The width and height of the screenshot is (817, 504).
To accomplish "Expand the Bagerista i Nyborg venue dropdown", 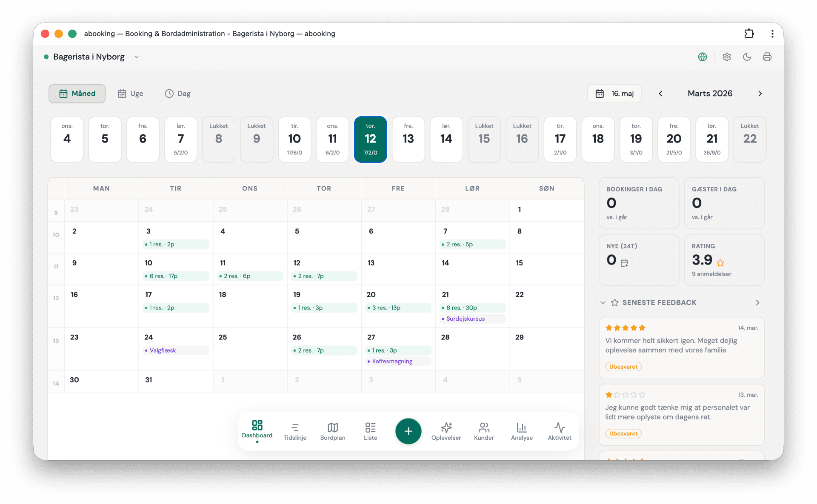I will point(137,57).
